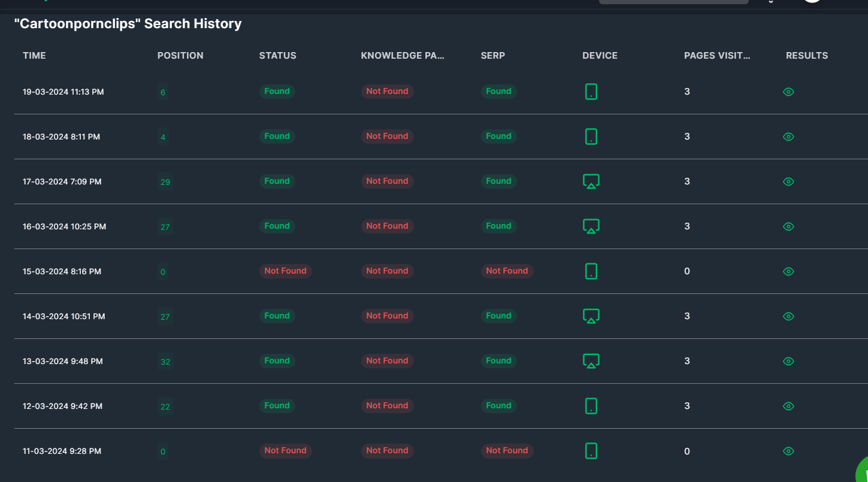Click position badge 6 for 19-03-2024
This screenshot has height=482, width=868.
163,92
